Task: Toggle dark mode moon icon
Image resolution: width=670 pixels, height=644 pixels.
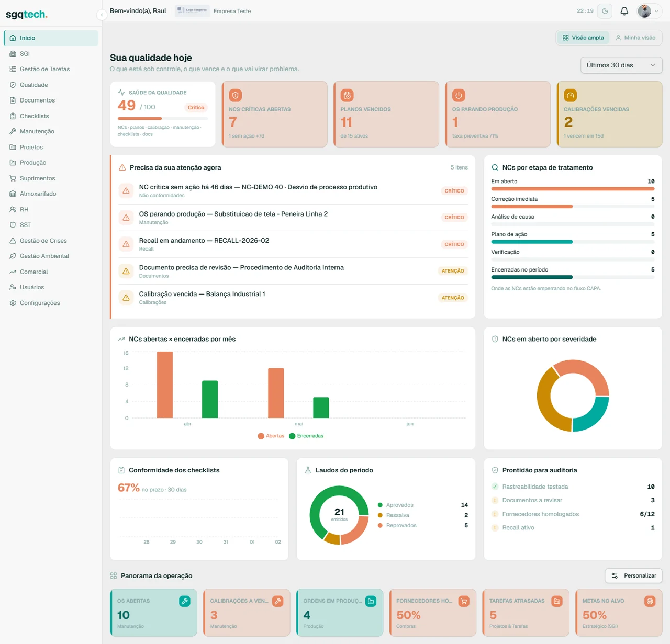Action: click(x=605, y=11)
